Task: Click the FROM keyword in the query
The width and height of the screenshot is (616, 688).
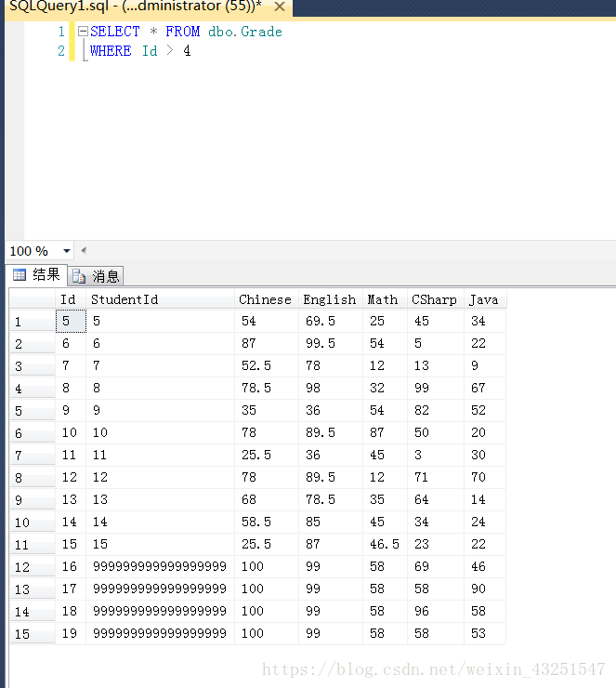Action: [x=182, y=32]
